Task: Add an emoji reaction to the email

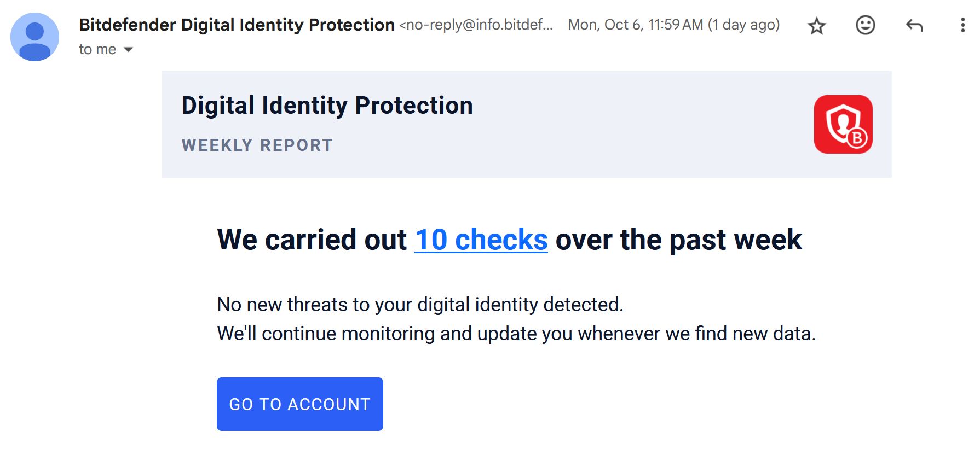Action: point(865,25)
